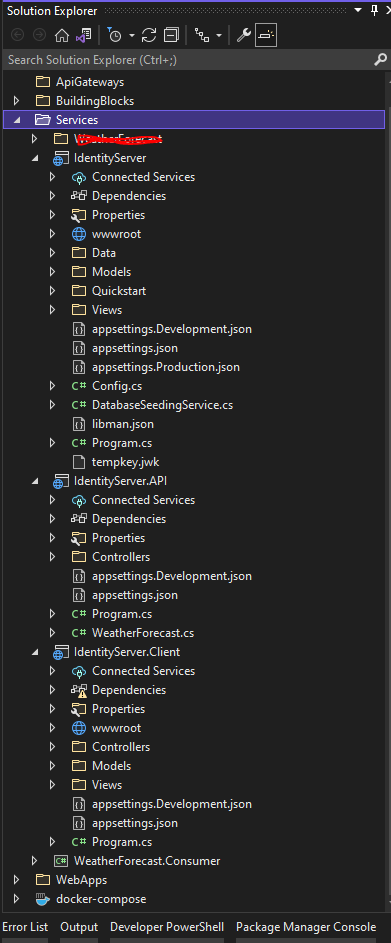Collapse the Services folder
This screenshot has width=391, height=943.
point(16,120)
